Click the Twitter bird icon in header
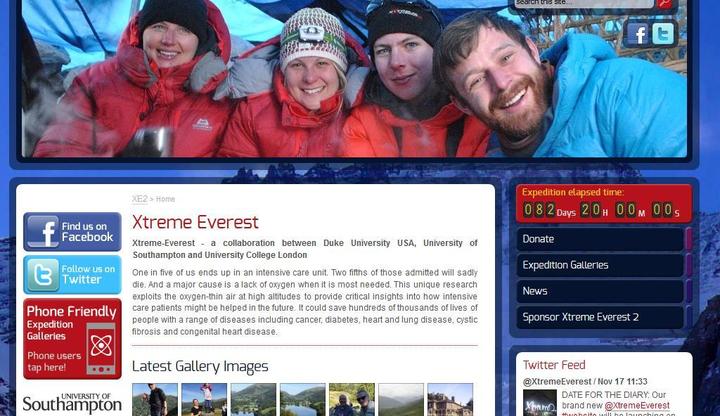The width and height of the screenshot is (720, 416). pyautogui.click(x=663, y=34)
